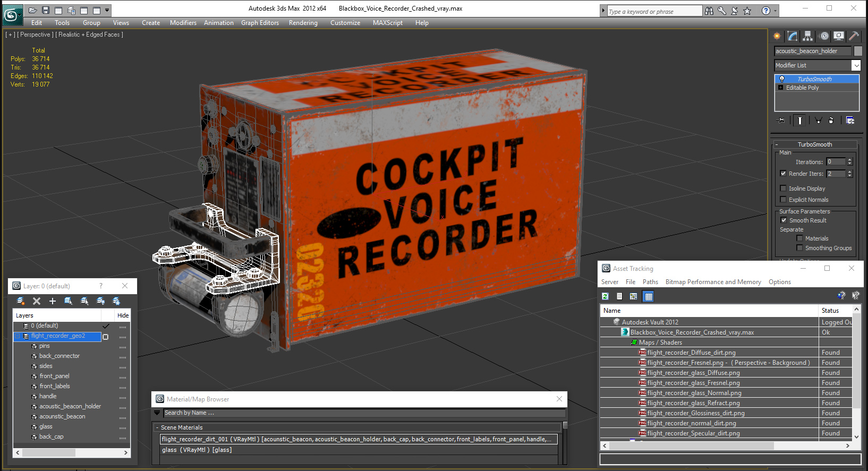Screen dimensions: 868x471
Task: Select flight_recorder_dirt_001 VRayMtl material
Action: (359, 439)
